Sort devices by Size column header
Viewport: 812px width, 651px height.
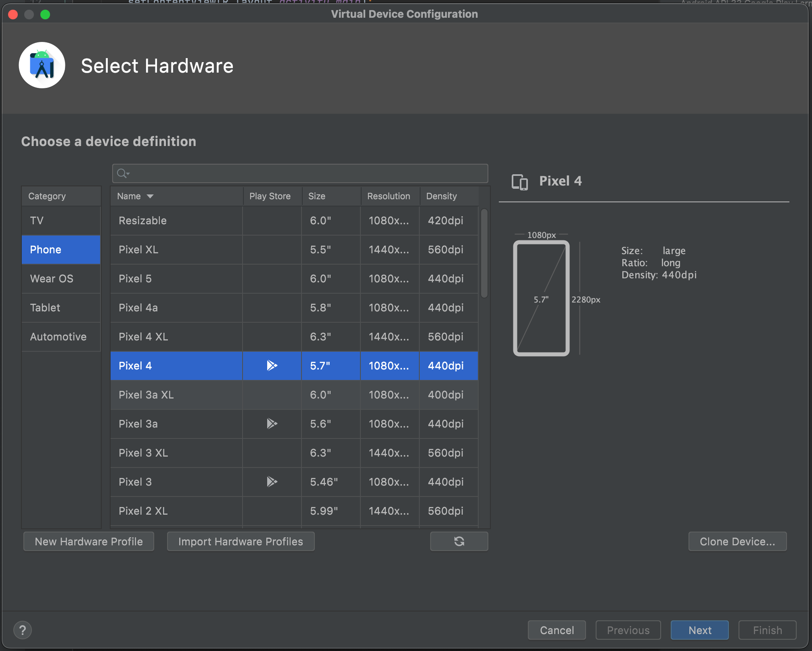[317, 196]
